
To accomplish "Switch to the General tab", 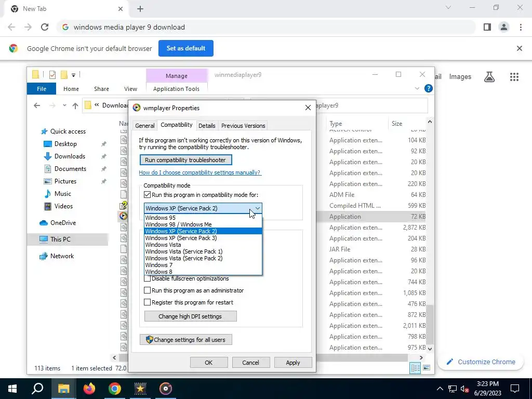I will pos(145,126).
